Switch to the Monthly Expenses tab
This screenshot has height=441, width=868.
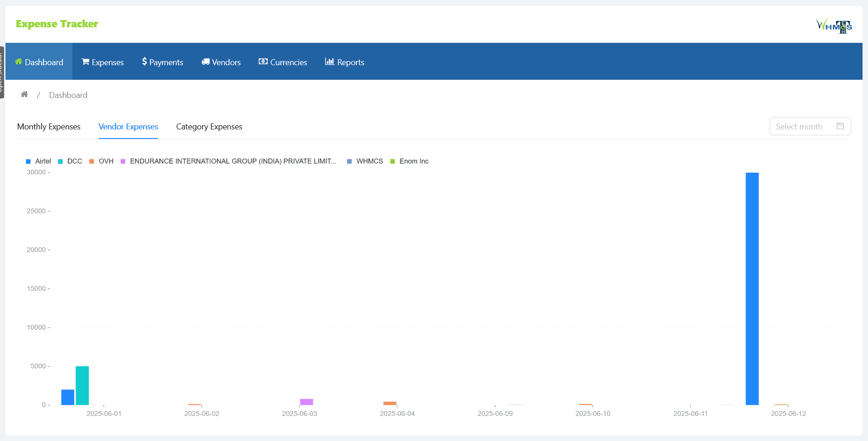(x=49, y=127)
